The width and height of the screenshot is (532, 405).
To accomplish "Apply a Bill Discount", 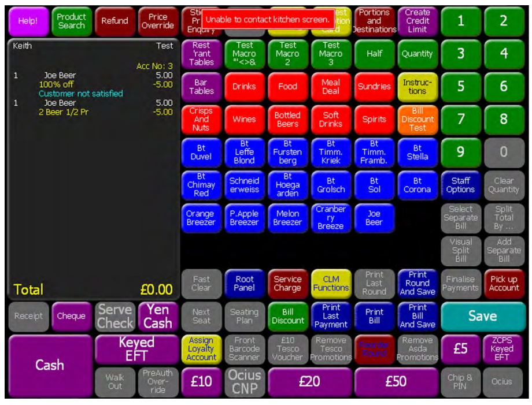I will pos(287,316).
